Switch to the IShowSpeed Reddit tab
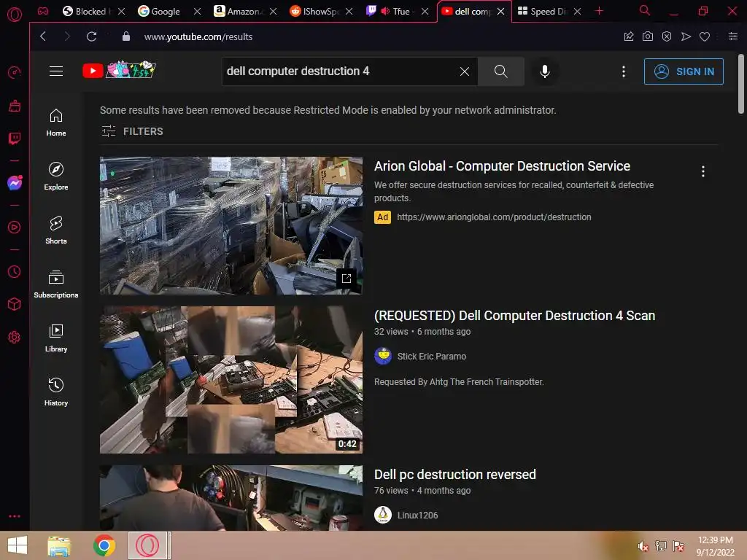 click(316, 11)
